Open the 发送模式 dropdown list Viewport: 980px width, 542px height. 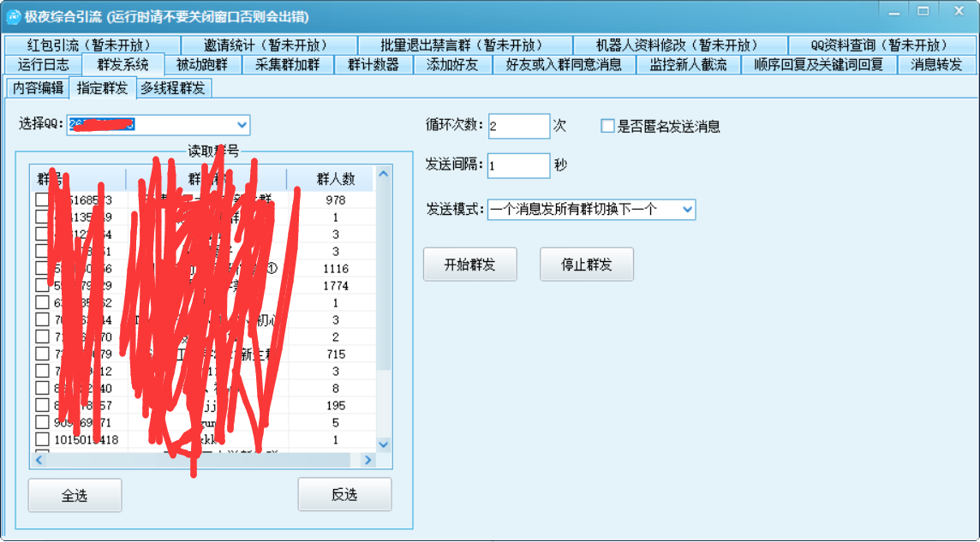[687, 209]
